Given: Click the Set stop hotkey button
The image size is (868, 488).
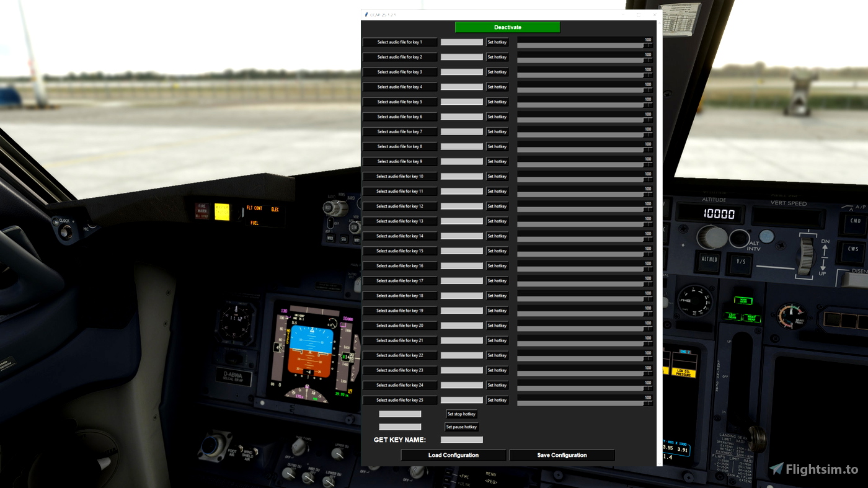Looking at the screenshot, I should (x=461, y=414).
